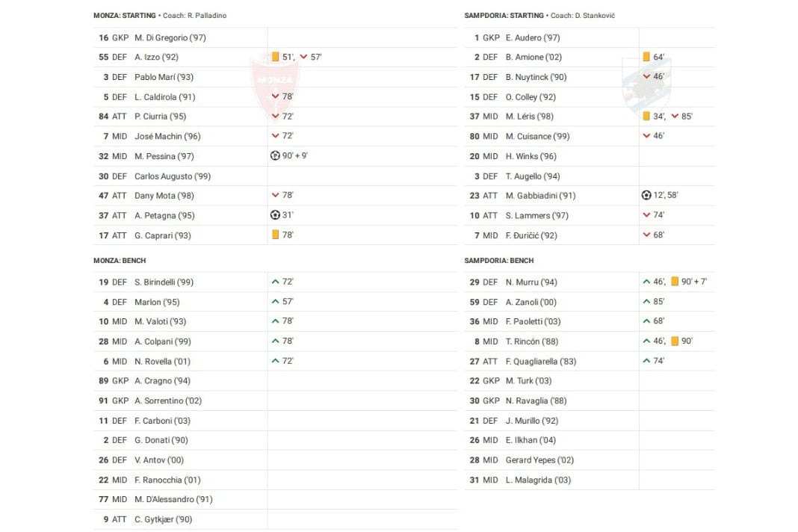Click the Sampdoria: Bench section heading
798x532 pixels.
point(499,261)
